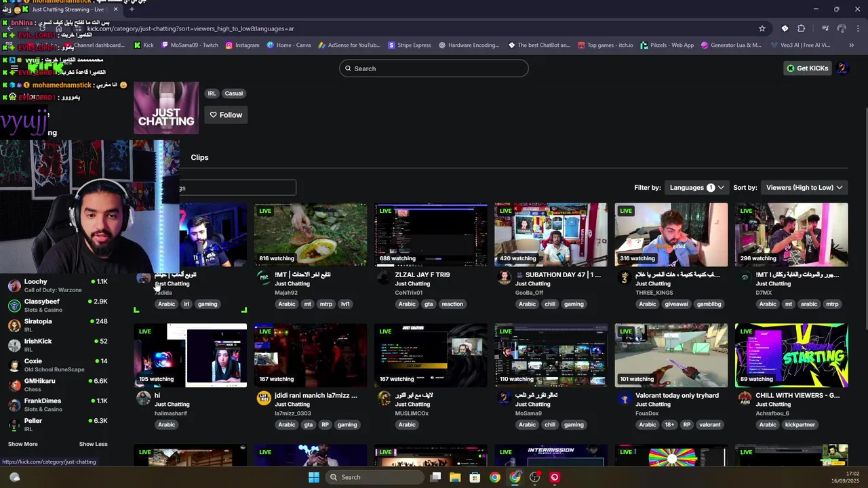Open Task View from the taskbar
Screen dimensions: 868x488
pos(435,477)
